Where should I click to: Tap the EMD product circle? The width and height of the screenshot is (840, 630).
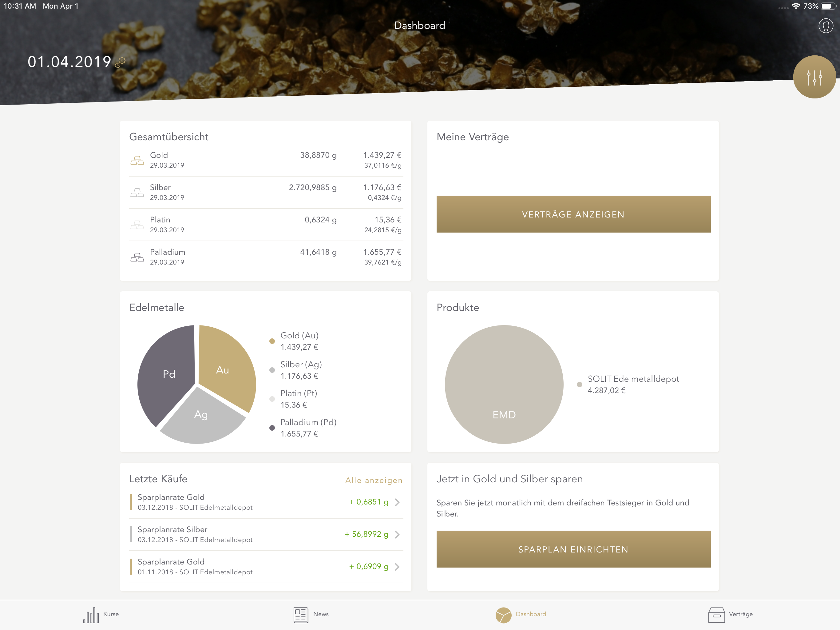click(504, 384)
